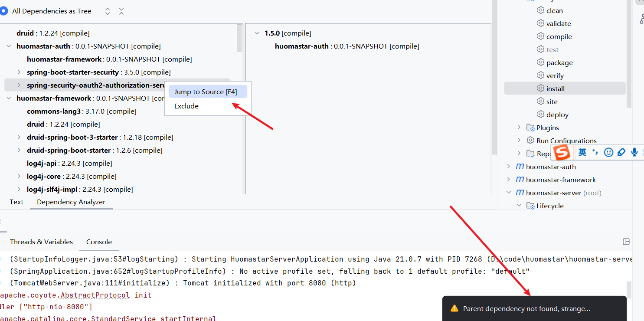Click the gear icon beside compile
The height and width of the screenshot is (321, 644).
click(x=540, y=36)
